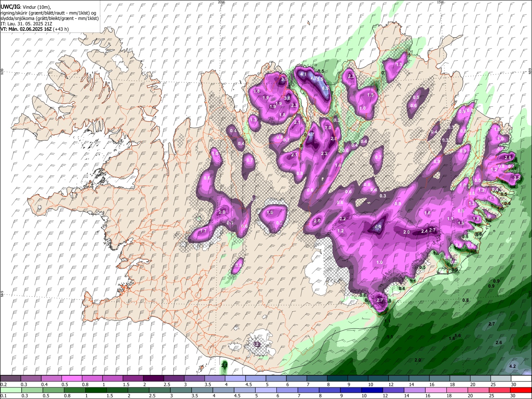
Task: Pick the darkest purple 2–2.5 snow scale swatch
Action: coord(153,379)
